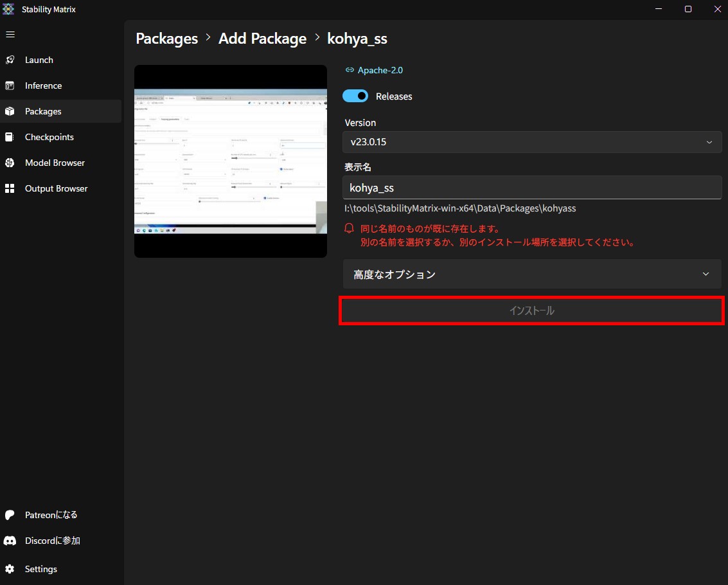Click the Checkpoints notebook icon
The width and height of the screenshot is (728, 585).
click(x=9, y=137)
